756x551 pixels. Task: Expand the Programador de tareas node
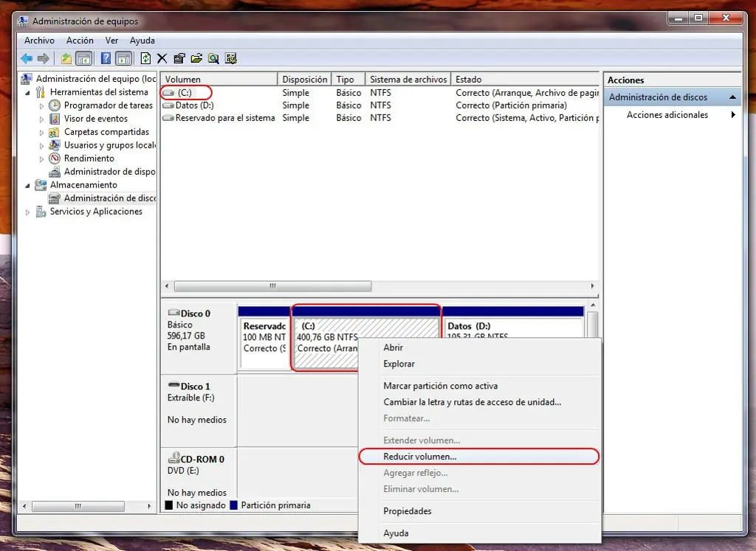point(41,105)
